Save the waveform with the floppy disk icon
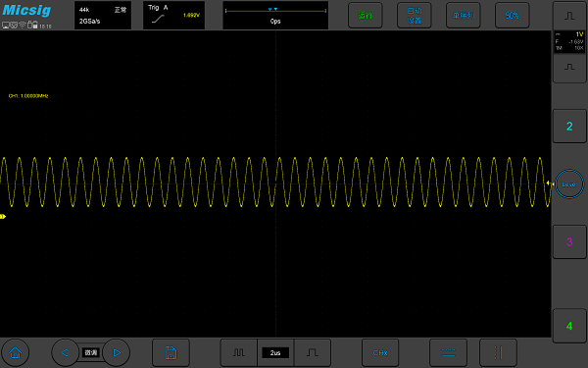Screen dimensions: 588x368 point(171,352)
